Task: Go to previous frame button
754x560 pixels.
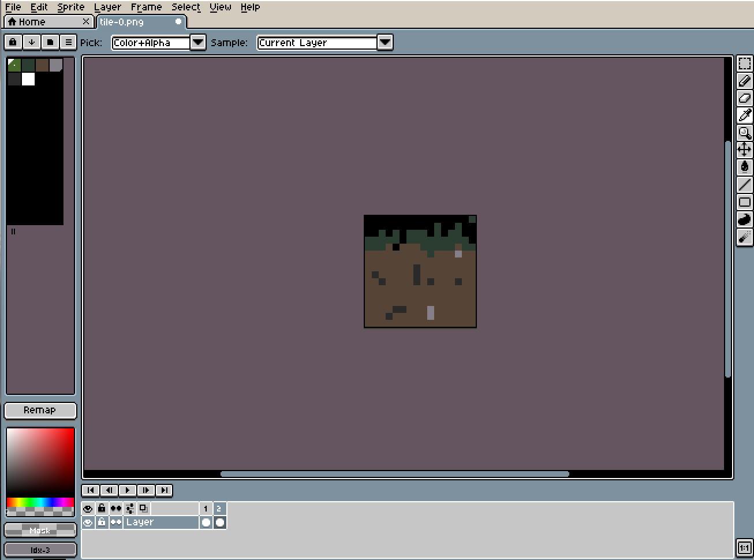Action: point(109,490)
